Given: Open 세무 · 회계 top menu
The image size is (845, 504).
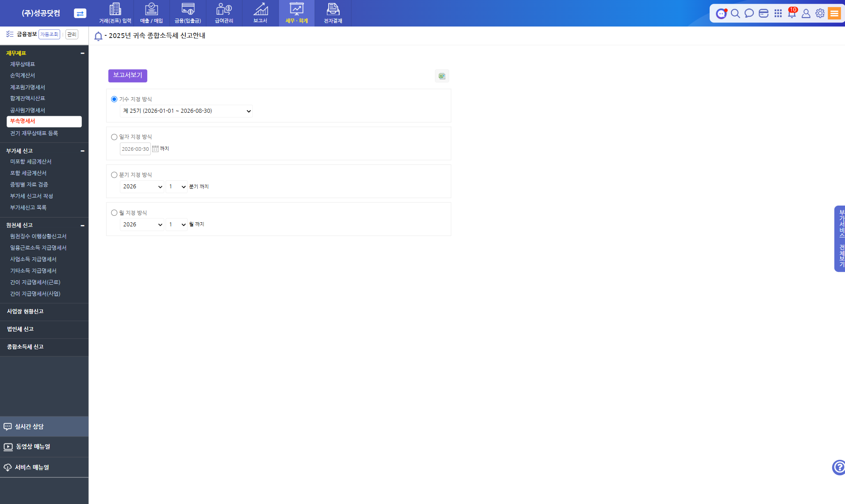Looking at the screenshot, I should [296, 13].
